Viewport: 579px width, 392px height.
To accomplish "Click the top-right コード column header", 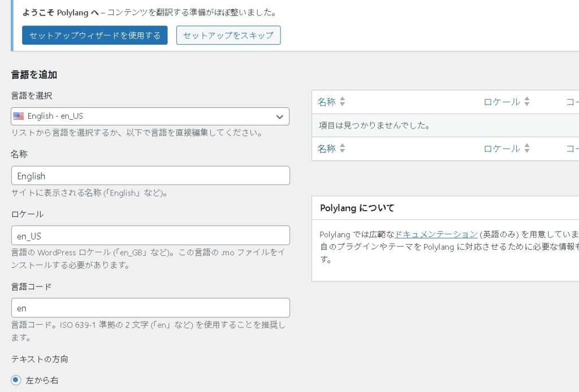I will tap(572, 102).
